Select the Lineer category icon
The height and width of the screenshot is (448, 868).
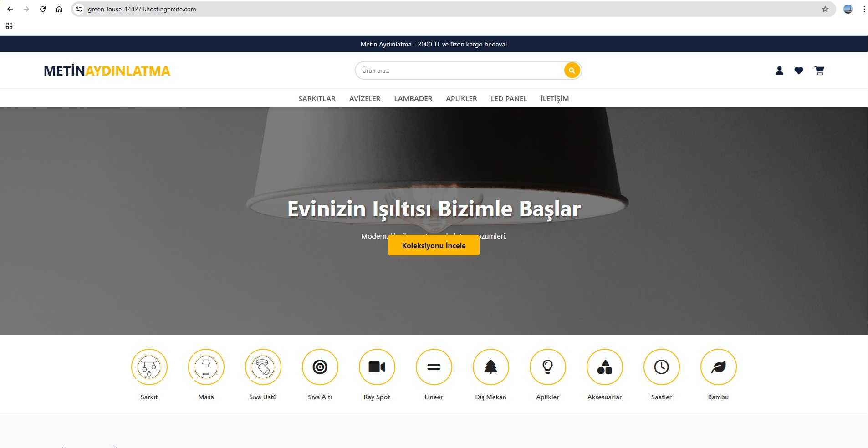point(434,367)
